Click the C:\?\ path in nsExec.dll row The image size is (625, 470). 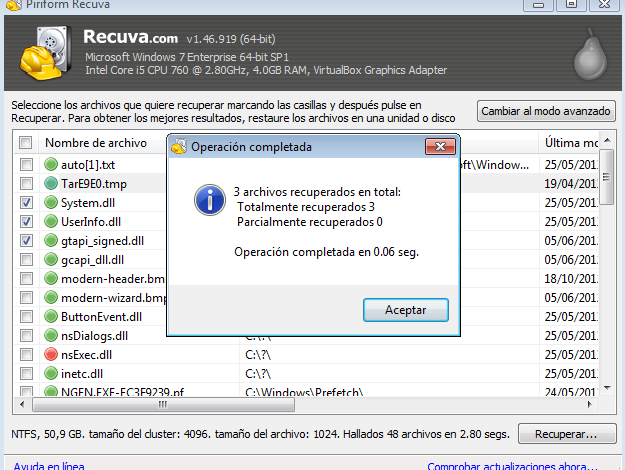[x=258, y=355]
